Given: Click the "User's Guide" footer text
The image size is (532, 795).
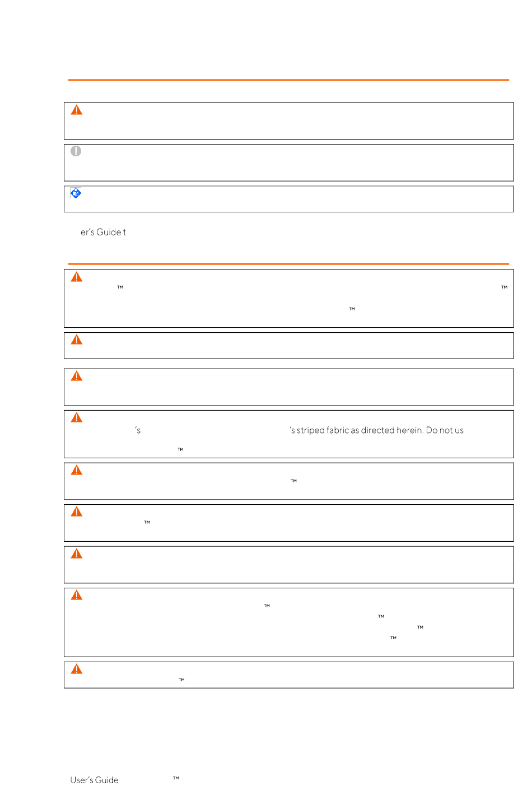Looking at the screenshot, I should (95, 780).
